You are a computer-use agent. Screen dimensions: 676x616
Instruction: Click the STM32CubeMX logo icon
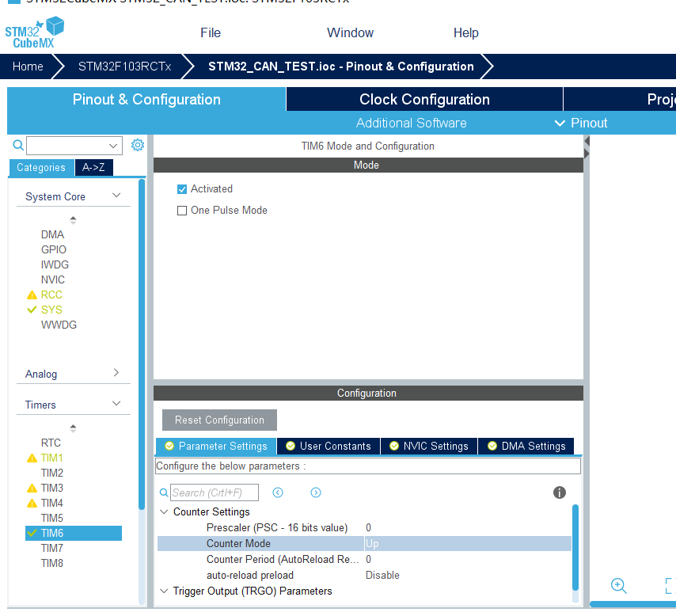(x=35, y=32)
